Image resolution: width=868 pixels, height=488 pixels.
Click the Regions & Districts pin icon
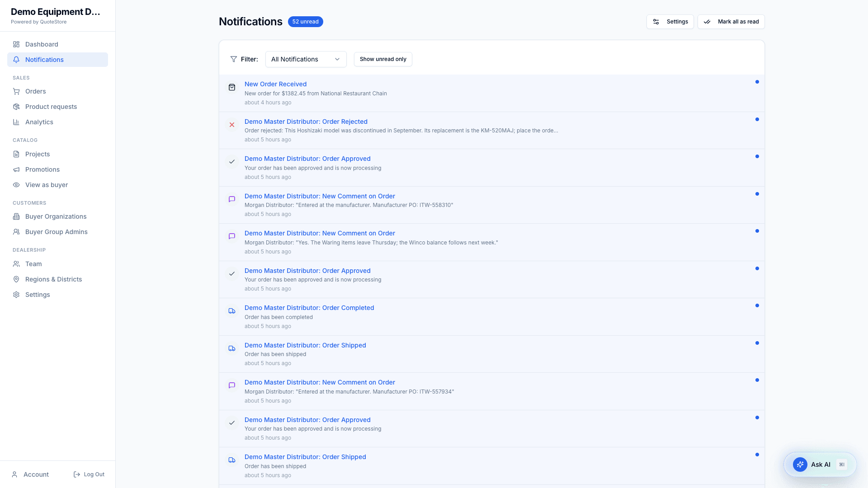16,279
